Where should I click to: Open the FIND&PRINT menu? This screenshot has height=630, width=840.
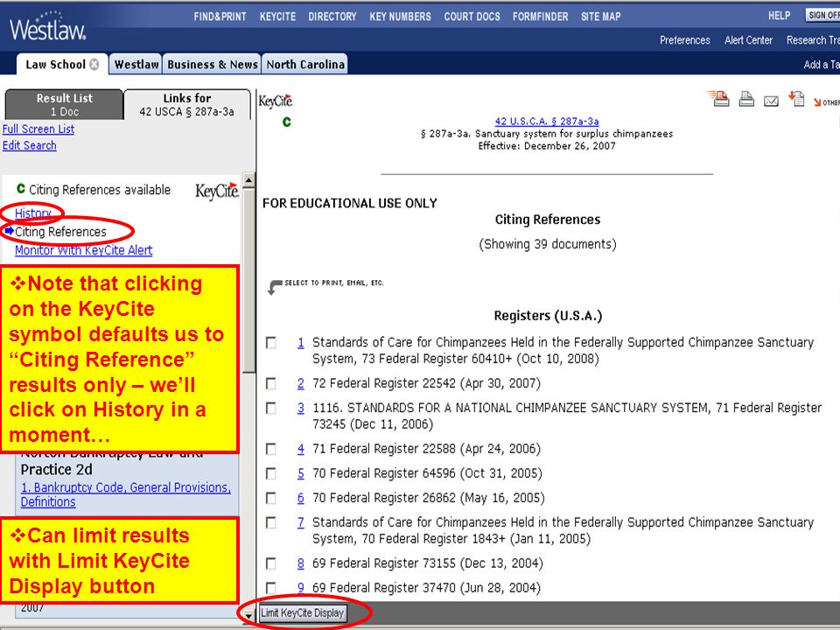click(x=220, y=17)
